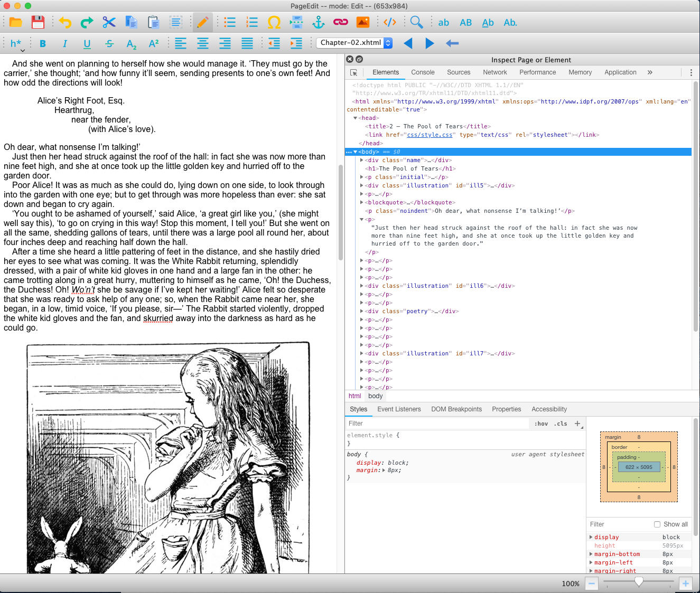Switch to the Network tab

click(x=494, y=72)
